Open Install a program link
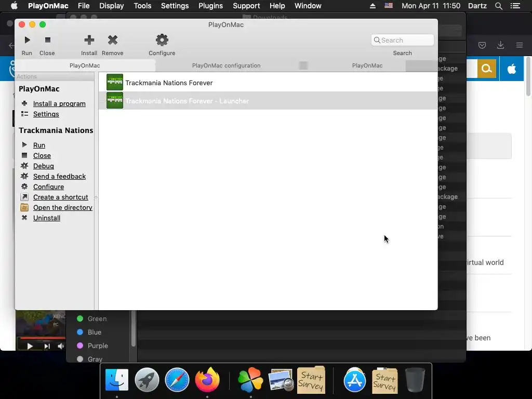The image size is (532, 399). (59, 103)
